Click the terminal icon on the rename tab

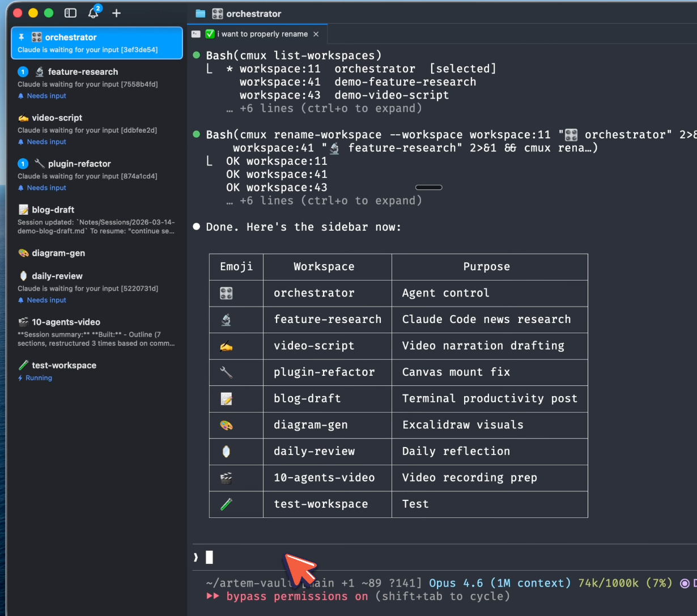[195, 34]
